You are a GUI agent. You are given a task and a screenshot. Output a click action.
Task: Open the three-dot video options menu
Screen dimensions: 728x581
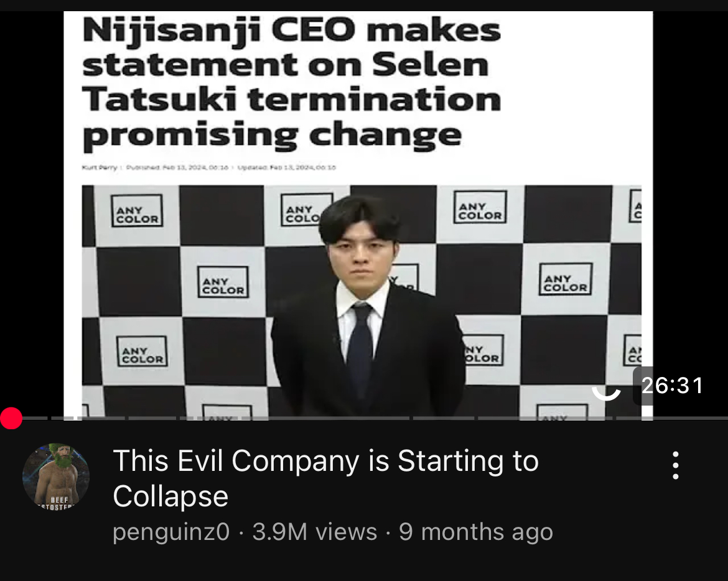click(676, 465)
